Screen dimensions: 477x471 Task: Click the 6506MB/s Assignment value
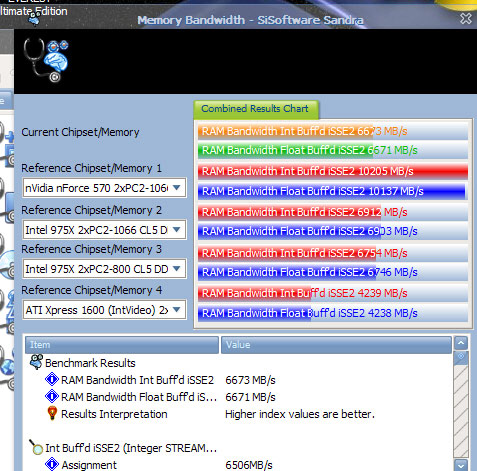(249, 465)
